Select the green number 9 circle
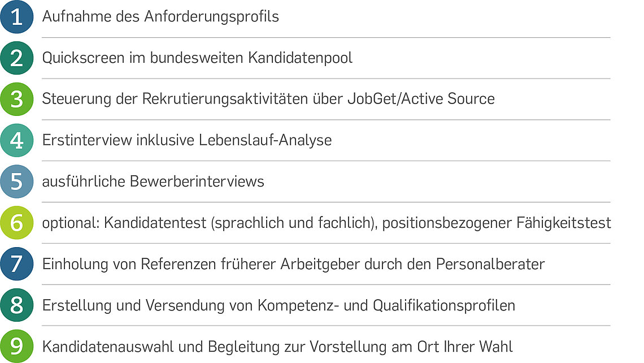644x363 pixels. [17, 345]
